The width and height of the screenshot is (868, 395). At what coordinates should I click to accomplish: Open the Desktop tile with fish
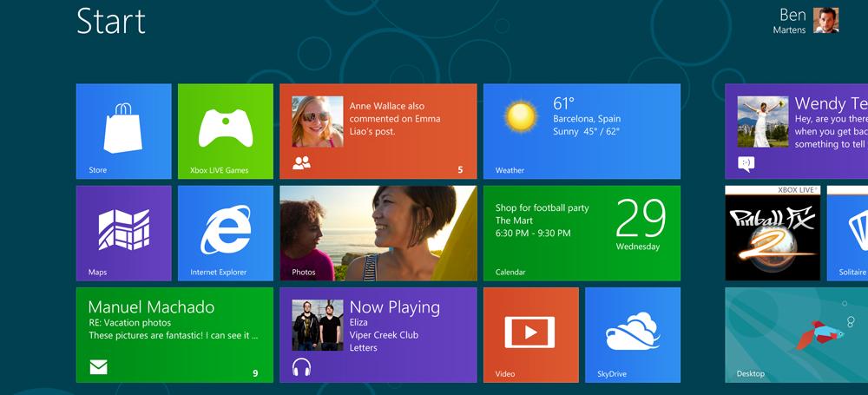coord(797,334)
